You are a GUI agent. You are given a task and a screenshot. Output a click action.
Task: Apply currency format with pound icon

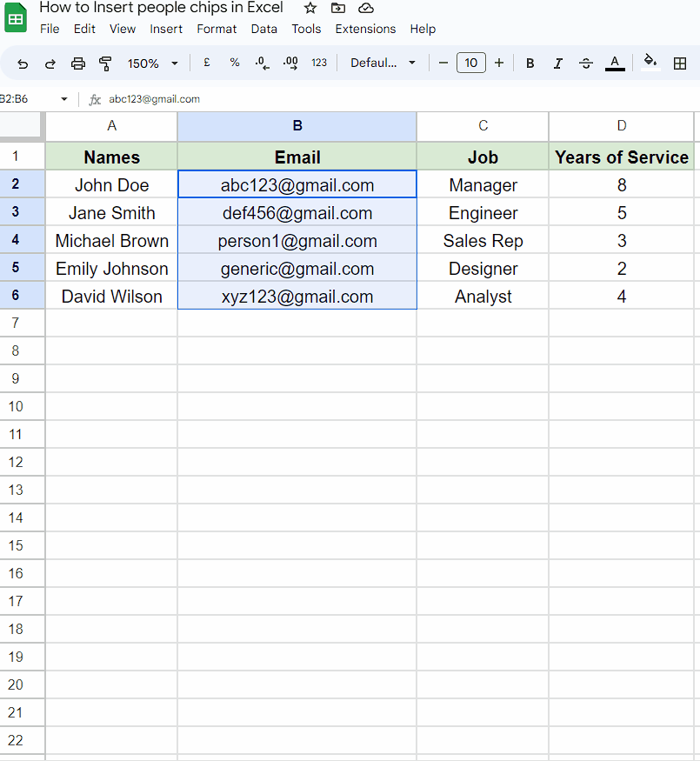tap(206, 63)
